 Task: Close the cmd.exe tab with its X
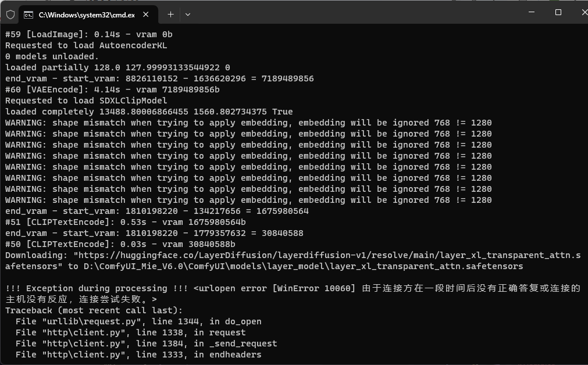tap(147, 14)
